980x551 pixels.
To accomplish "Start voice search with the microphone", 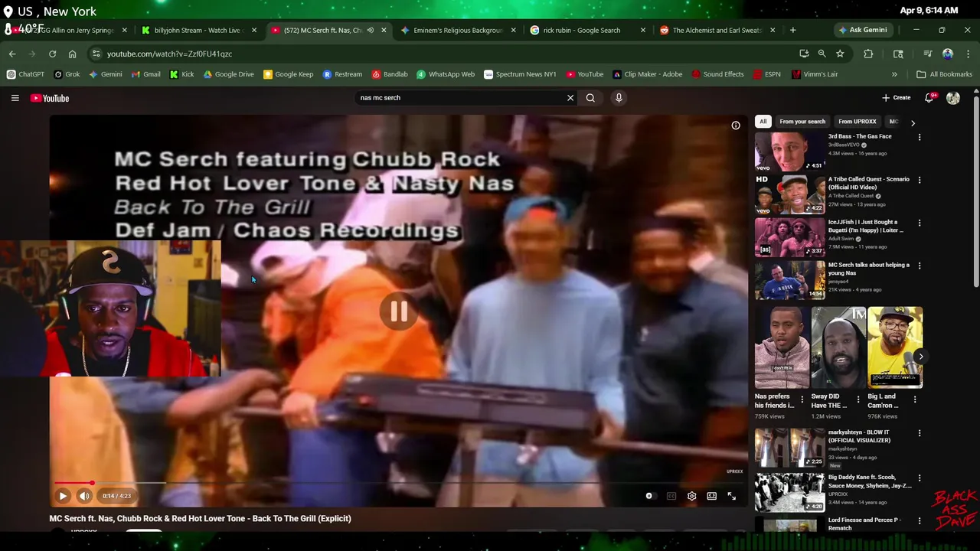I will click(619, 98).
